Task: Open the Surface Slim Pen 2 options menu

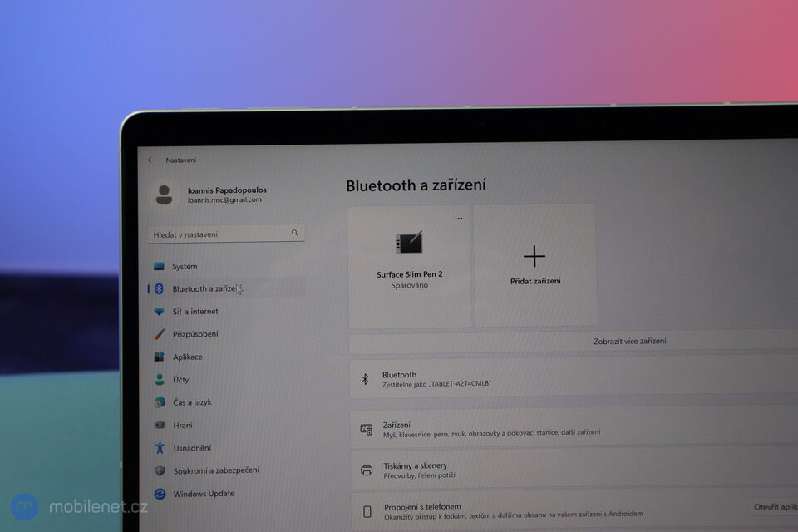Action: (x=458, y=218)
